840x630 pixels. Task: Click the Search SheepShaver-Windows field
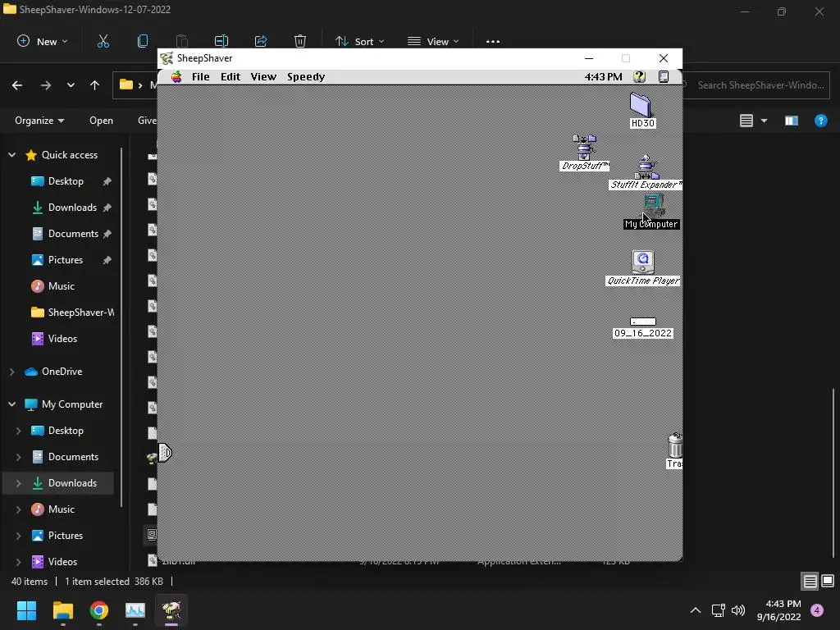click(760, 85)
